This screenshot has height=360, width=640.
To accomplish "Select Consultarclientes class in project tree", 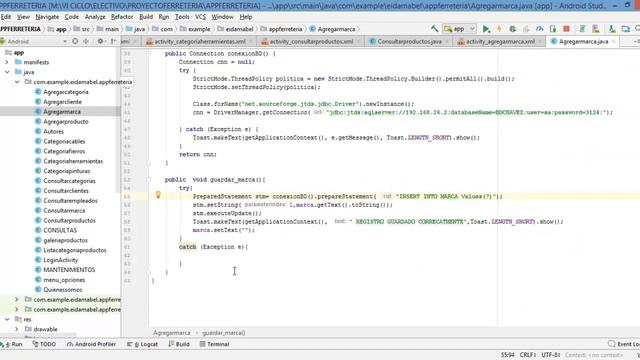I will [x=66, y=191].
